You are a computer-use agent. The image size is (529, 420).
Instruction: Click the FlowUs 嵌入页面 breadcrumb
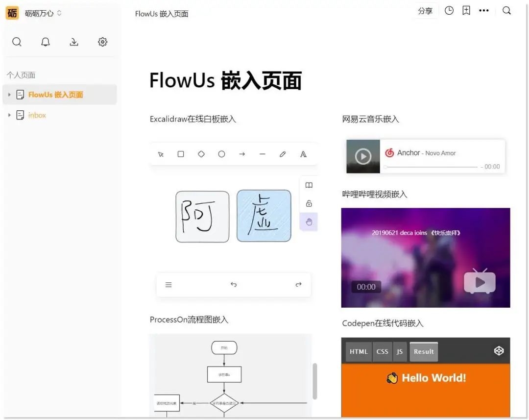point(162,14)
